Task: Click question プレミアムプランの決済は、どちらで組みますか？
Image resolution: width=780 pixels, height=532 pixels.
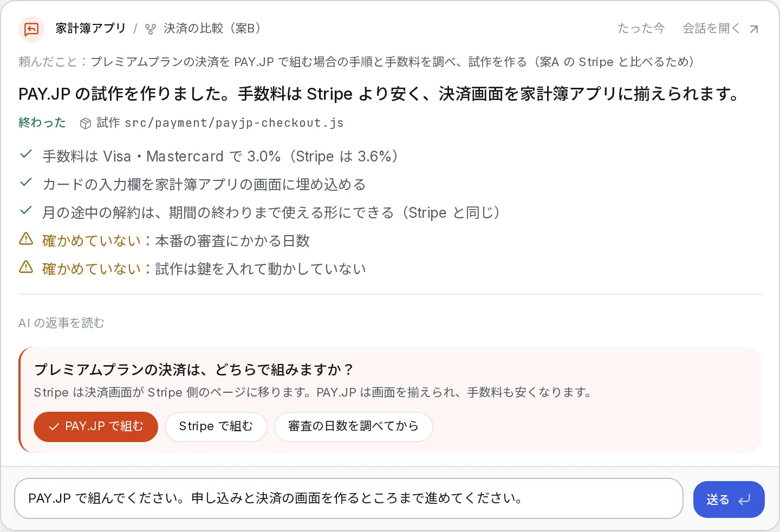Action: click(194, 370)
